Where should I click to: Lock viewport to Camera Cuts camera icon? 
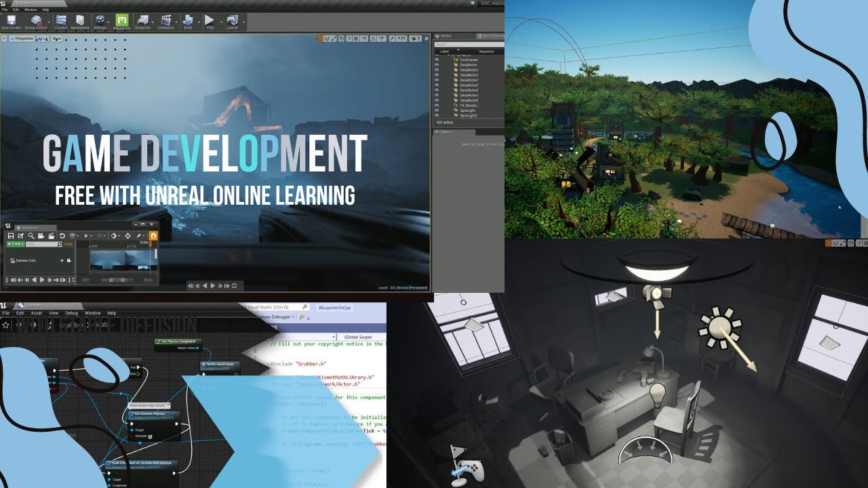[x=68, y=260]
